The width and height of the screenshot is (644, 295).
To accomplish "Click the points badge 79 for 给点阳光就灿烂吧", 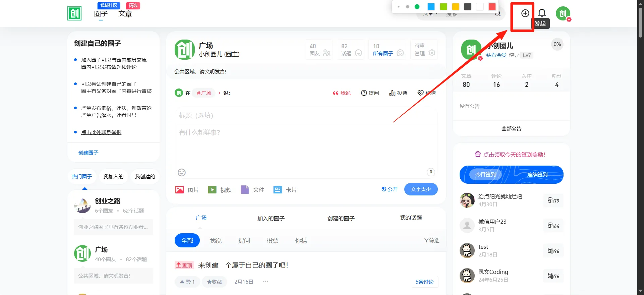I will [x=553, y=201].
